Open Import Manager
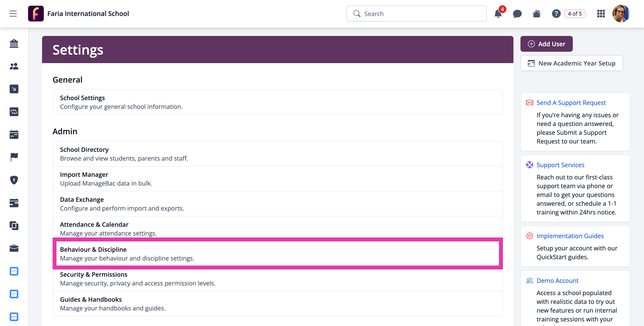This screenshot has height=326, width=644. pyautogui.click(x=278, y=179)
